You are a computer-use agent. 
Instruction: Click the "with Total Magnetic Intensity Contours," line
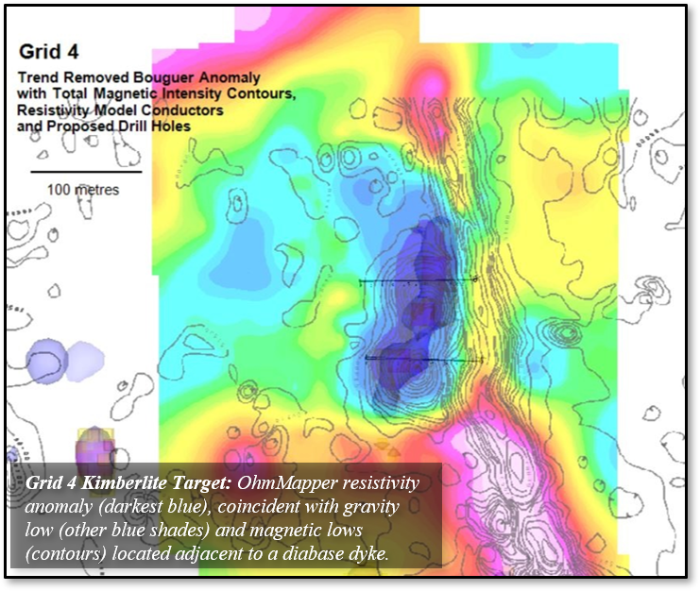157,93
